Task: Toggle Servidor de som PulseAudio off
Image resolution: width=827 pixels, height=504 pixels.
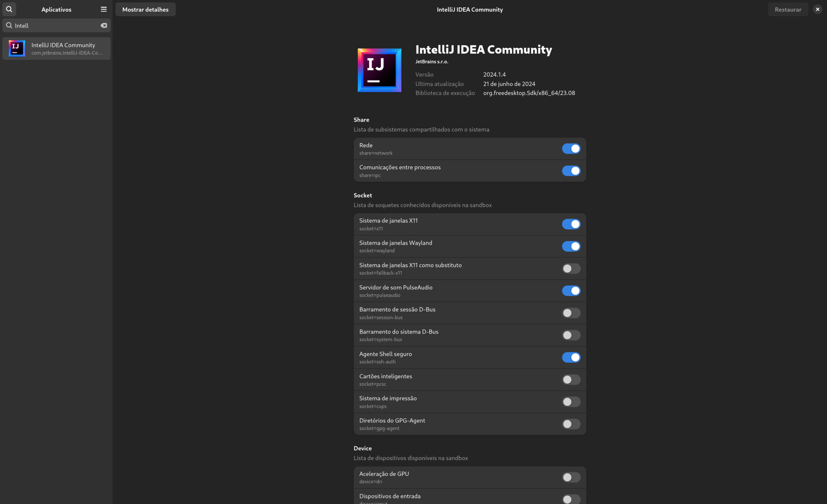Action: click(x=571, y=291)
